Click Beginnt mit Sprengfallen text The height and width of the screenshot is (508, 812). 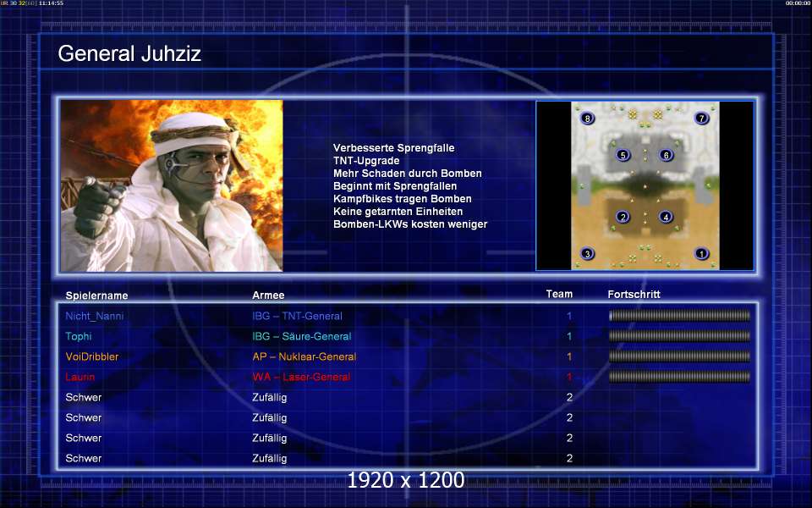395,186
